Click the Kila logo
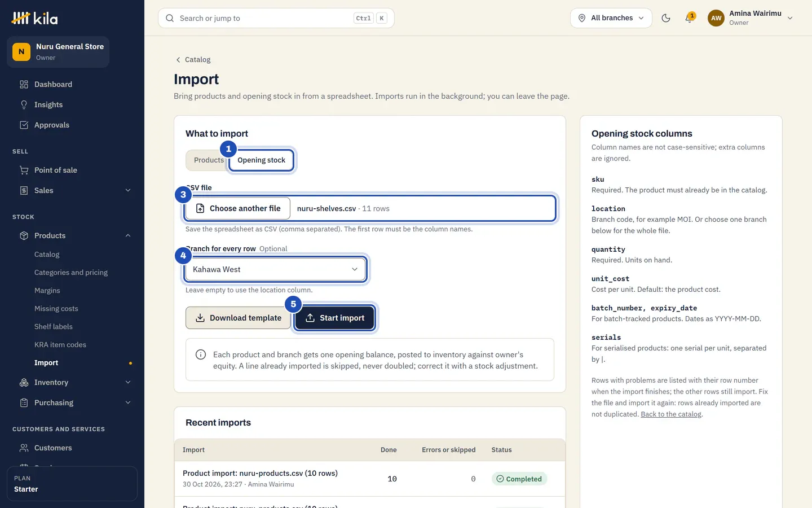The height and width of the screenshot is (508, 812). pos(34,18)
